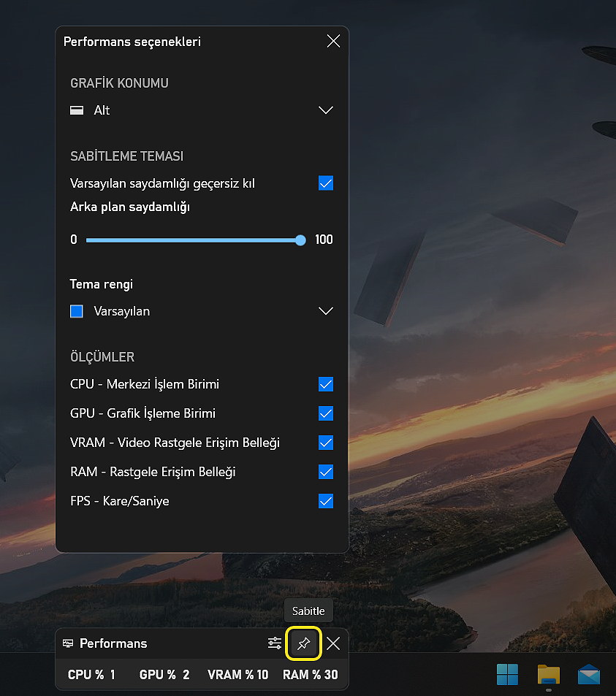The height and width of the screenshot is (696, 616).
Task: Toggle CPU - Merkezi İşlem Birimi checkbox
Action: [x=326, y=384]
